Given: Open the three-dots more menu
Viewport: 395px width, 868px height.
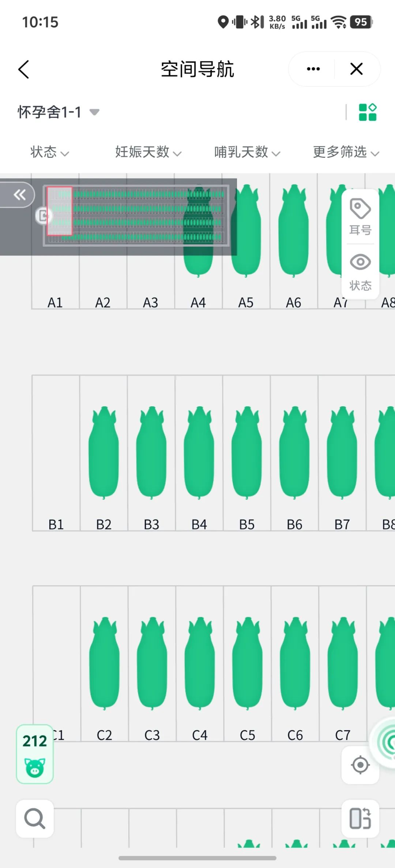Looking at the screenshot, I should tap(313, 69).
